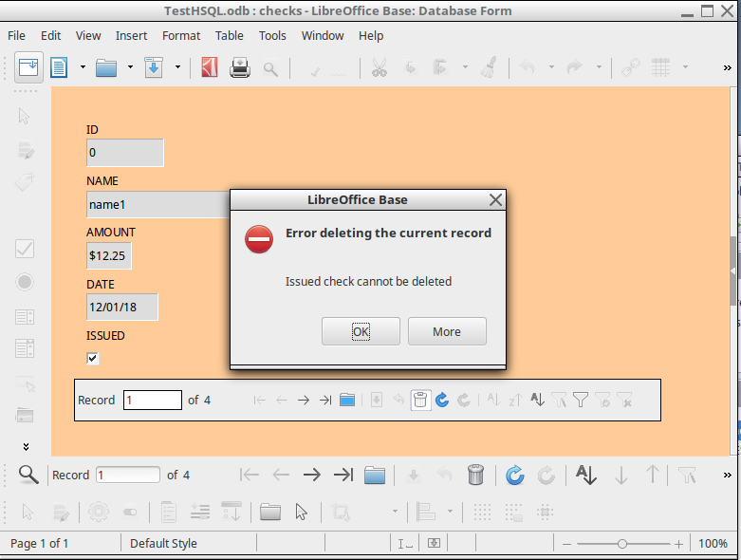Open the Save button dropdown arrow
Screen dimensions: 741x560
tap(177, 67)
